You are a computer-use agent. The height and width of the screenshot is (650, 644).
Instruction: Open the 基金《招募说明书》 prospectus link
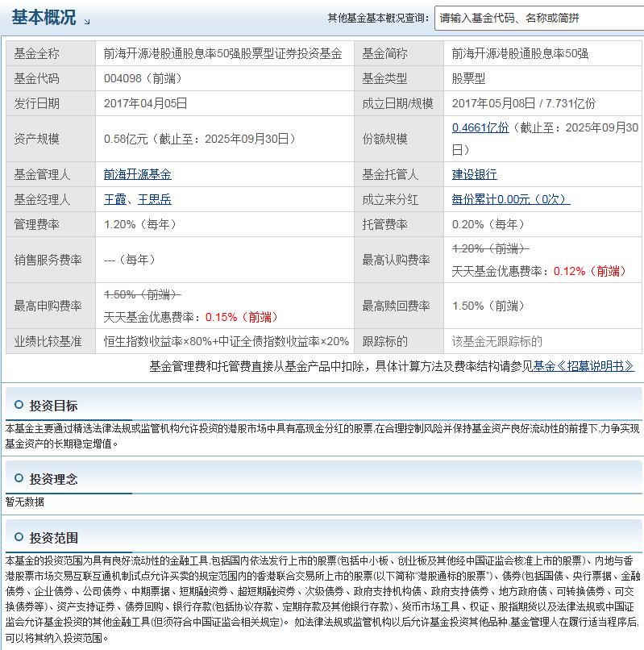tap(584, 366)
